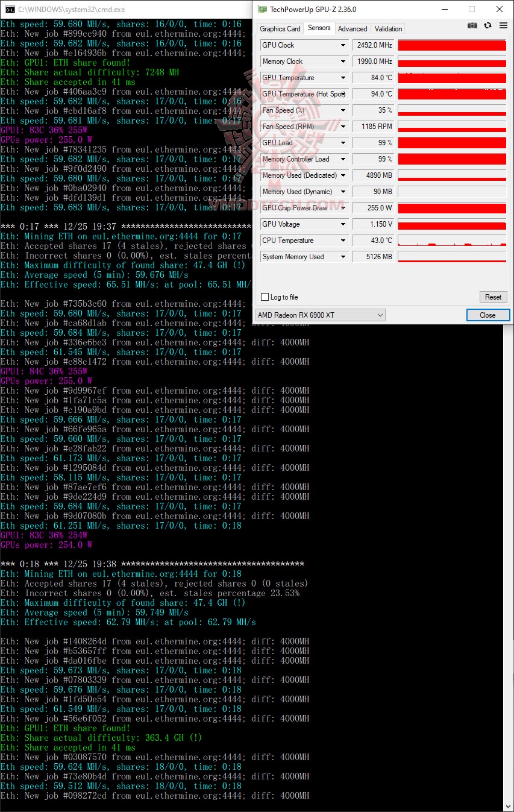Minimize the GPU-Z window

443,9
